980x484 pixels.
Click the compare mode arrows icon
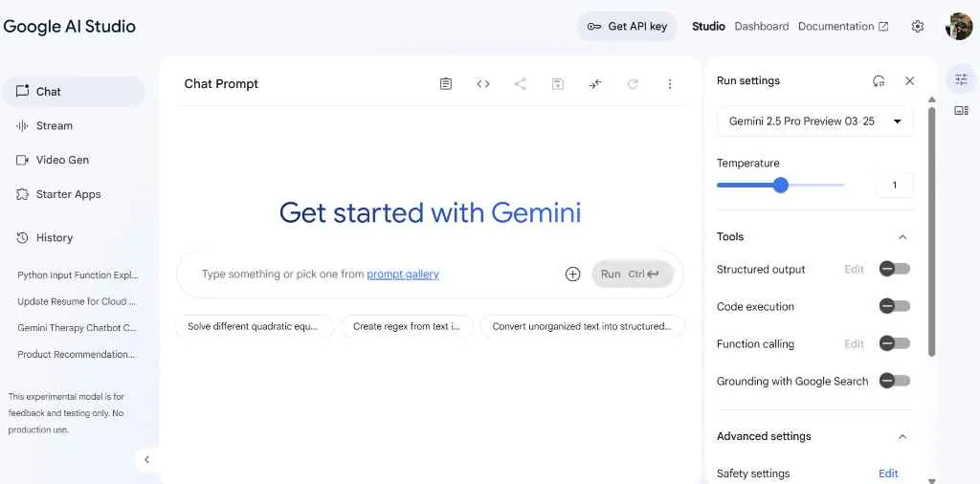tap(595, 83)
